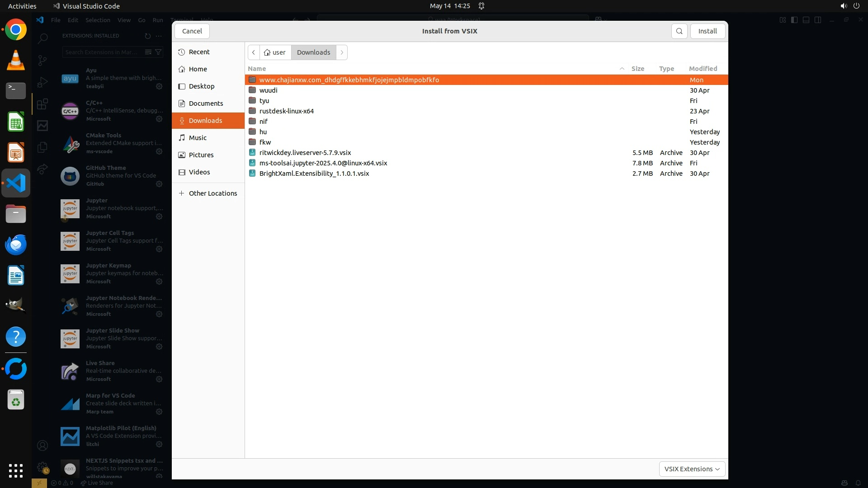Click the forward path chevron button
Viewport: 868px width, 488px height.
tap(342, 52)
